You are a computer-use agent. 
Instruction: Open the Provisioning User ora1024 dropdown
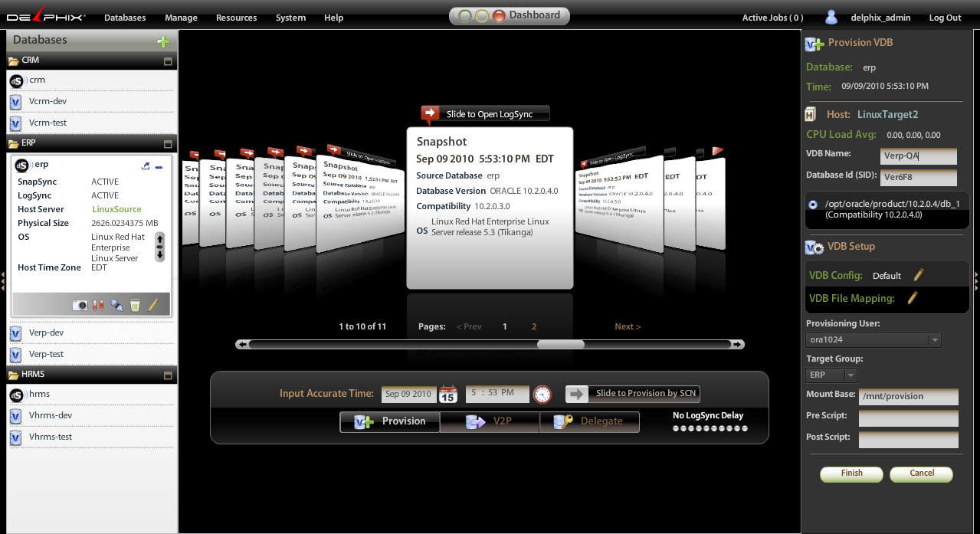coord(873,340)
